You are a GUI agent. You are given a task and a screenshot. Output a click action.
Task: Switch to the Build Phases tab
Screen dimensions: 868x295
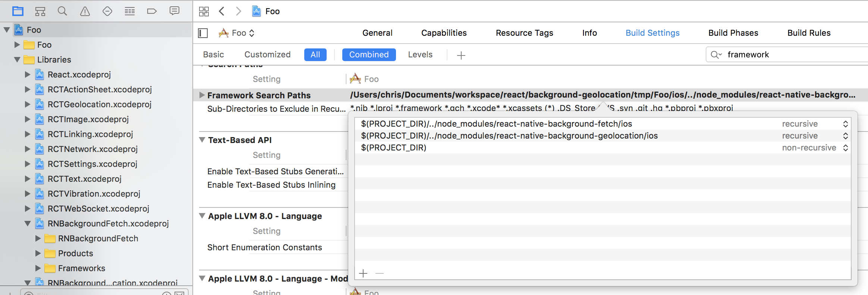pos(733,33)
